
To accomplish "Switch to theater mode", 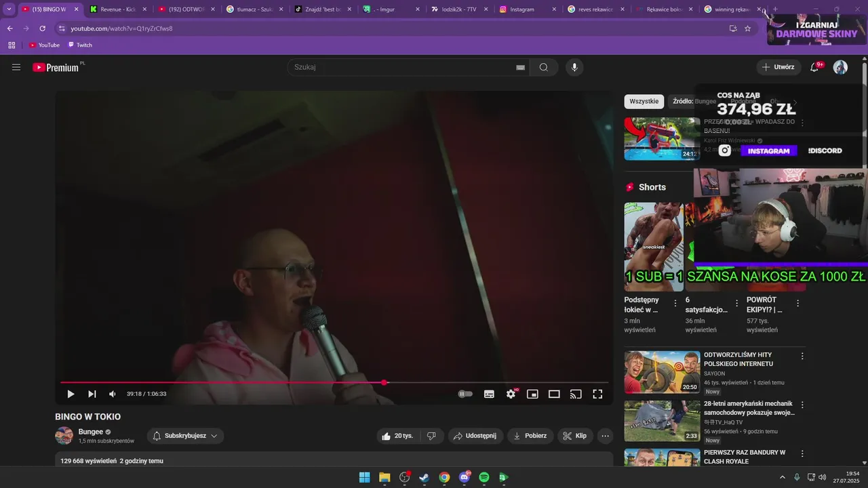I will coord(554,394).
